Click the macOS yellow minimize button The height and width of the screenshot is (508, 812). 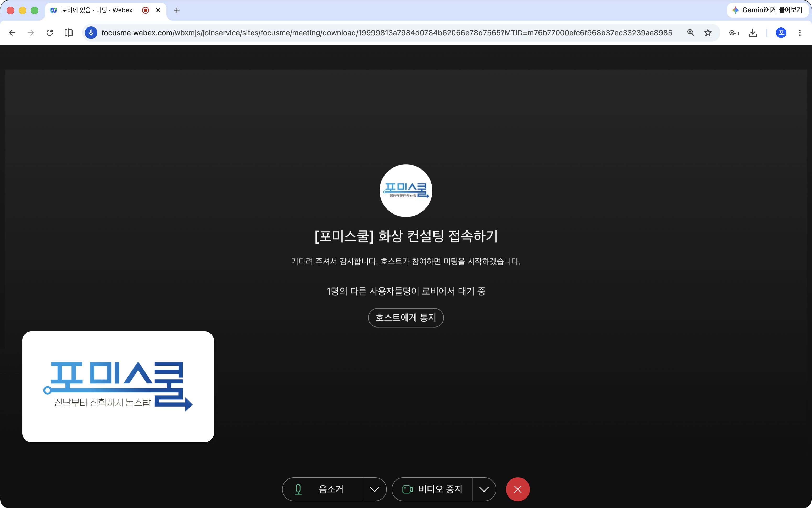pos(22,10)
